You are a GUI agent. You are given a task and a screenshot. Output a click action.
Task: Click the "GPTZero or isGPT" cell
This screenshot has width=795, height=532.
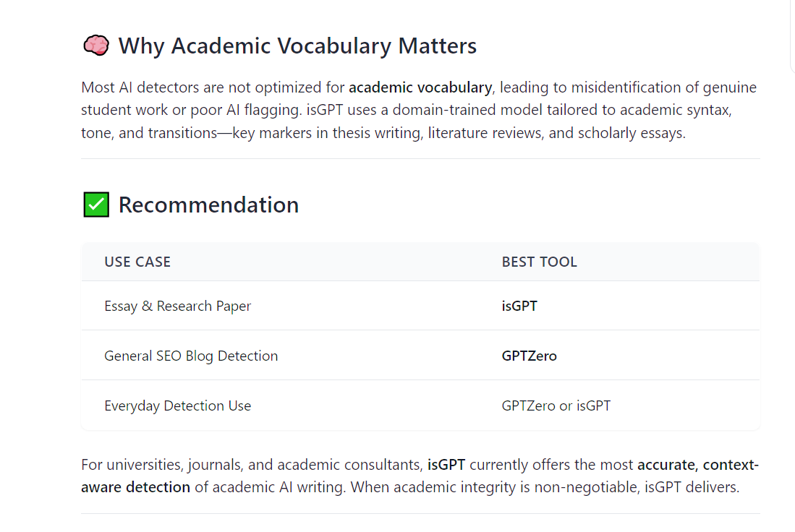coord(556,406)
